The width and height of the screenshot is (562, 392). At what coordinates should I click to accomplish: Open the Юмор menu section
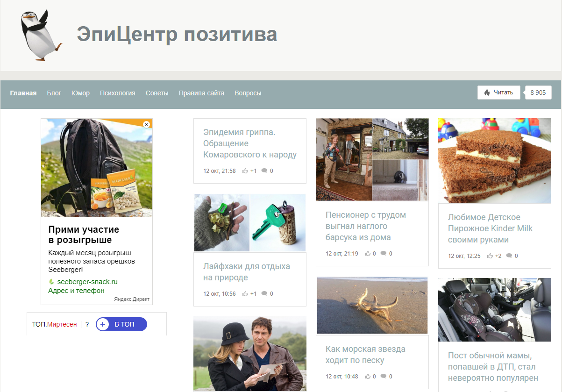[x=80, y=93]
